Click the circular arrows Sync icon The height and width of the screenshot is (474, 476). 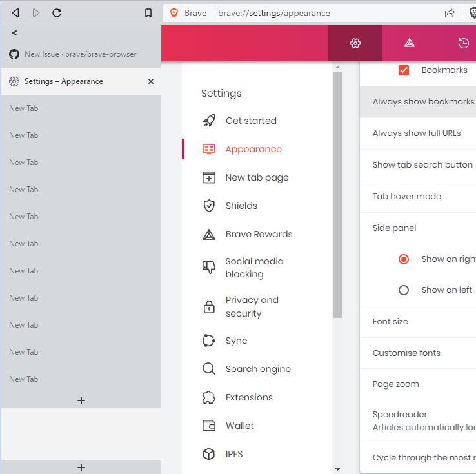tap(209, 341)
